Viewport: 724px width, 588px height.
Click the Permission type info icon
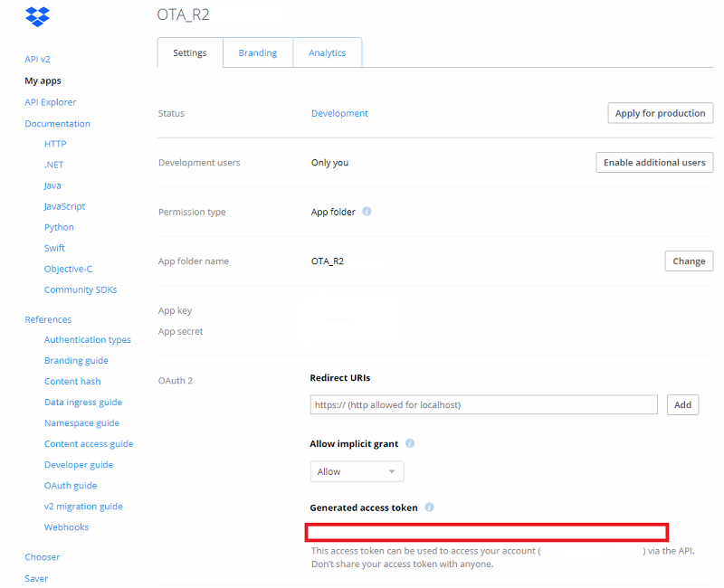click(x=367, y=212)
